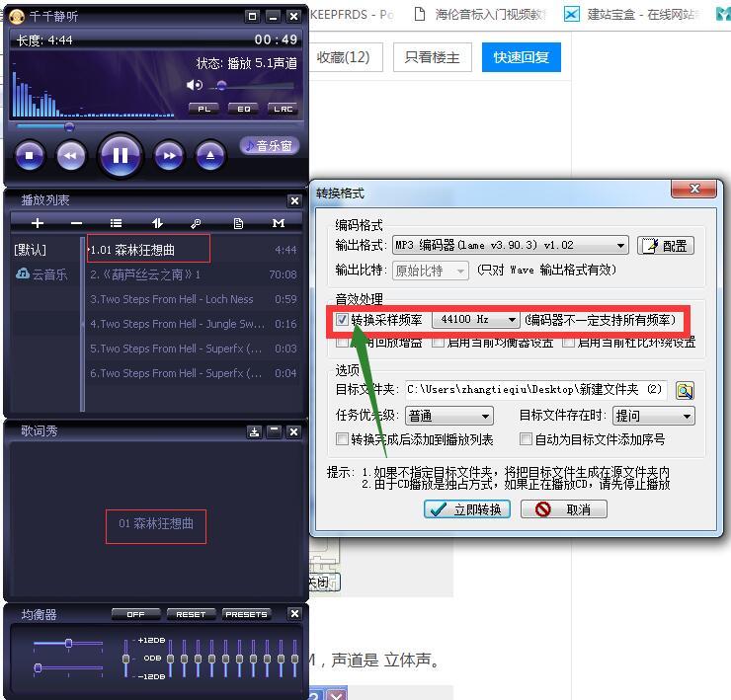
Task: Browse for target folder with the magnifier icon
Action: point(685,391)
